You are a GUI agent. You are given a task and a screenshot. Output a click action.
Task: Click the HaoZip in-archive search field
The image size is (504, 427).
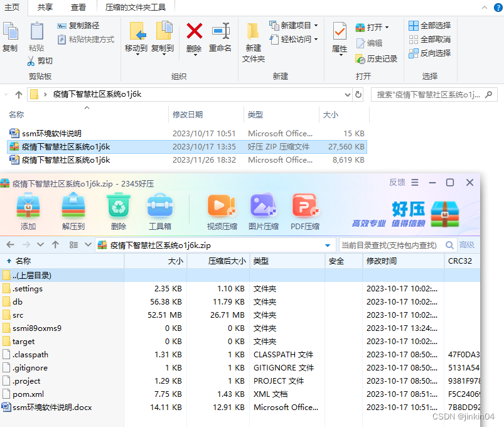point(389,245)
